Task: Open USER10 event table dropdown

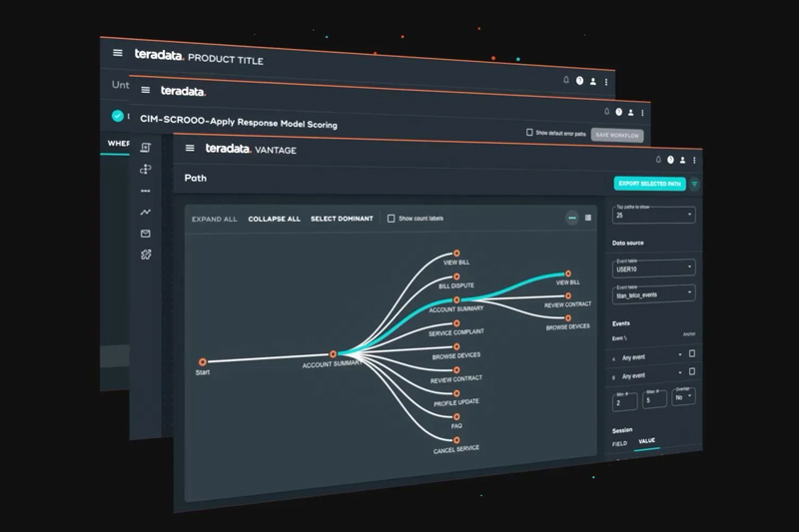Action: point(654,268)
